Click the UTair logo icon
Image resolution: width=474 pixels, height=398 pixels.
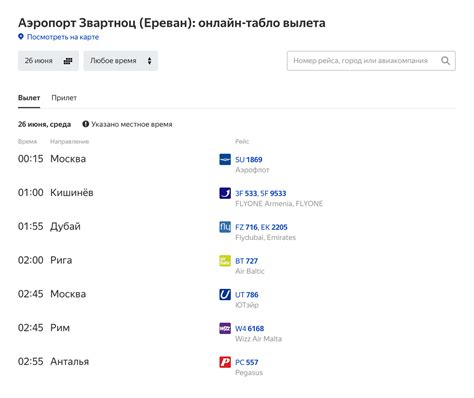coord(225,295)
